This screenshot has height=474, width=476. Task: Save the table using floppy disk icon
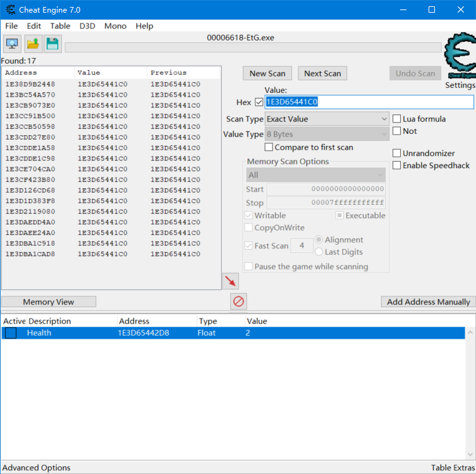(x=52, y=44)
